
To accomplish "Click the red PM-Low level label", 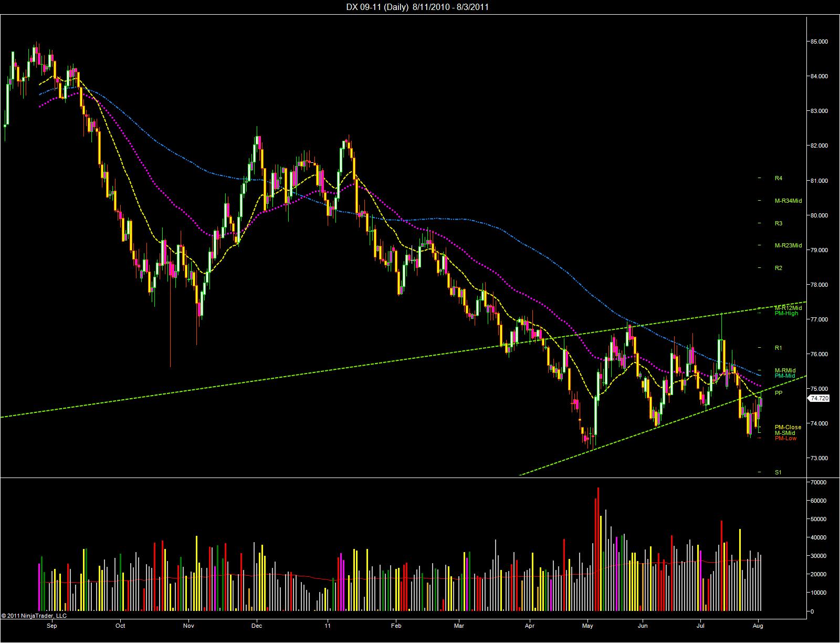I will (x=785, y=438).
